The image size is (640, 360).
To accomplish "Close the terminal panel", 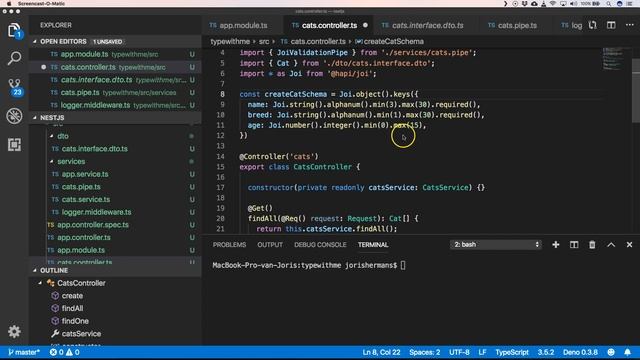I will pyautogui.click(x=629, y=244).
